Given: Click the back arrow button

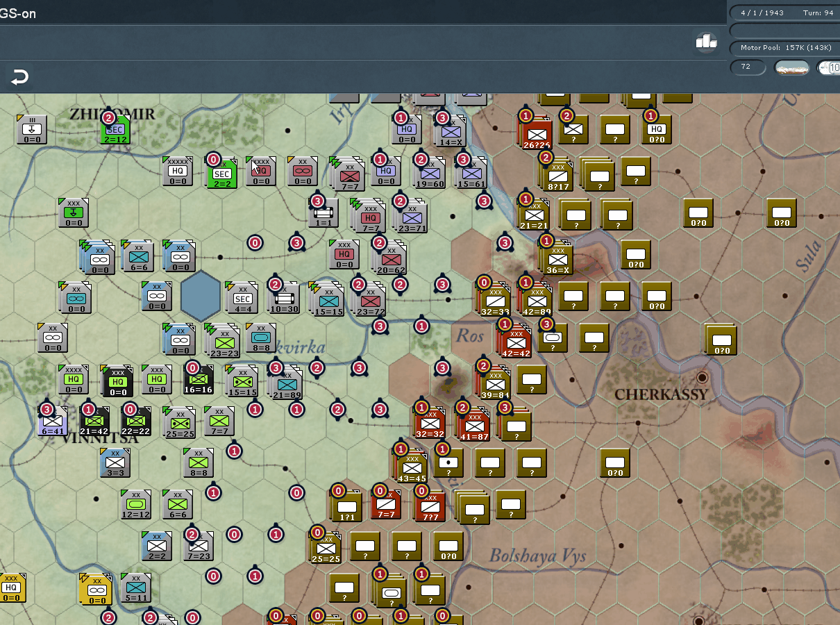Looking at the screenshot, I should click(x=19, y=77).
